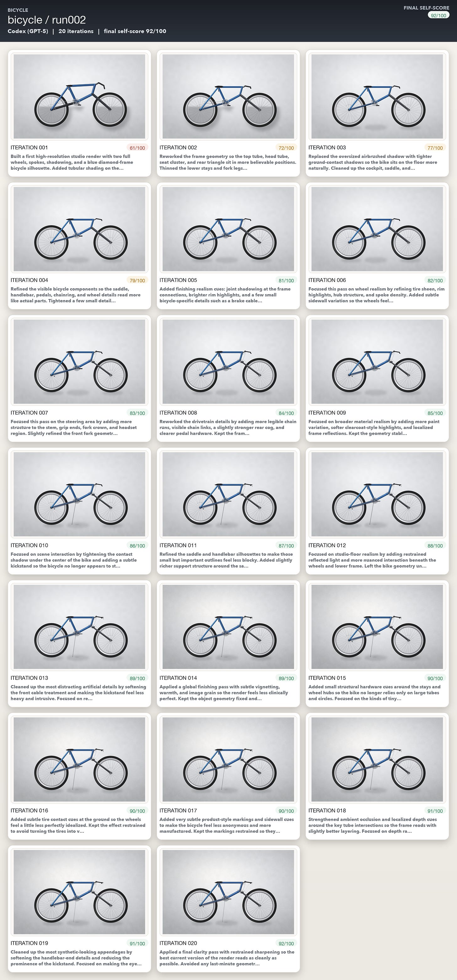457x980 pixels.
Task: Open the Iteration 016 description text
Action: 78,825
